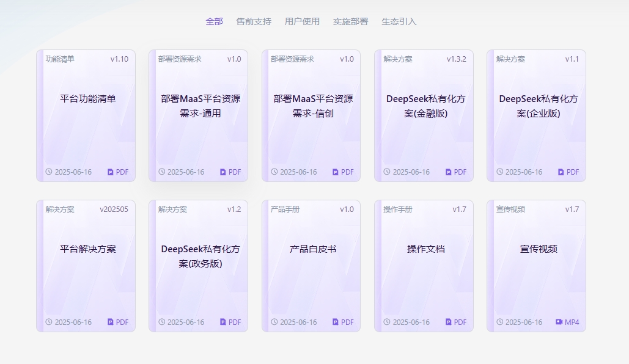This screenshot has height=364, width=629.
Task: Click version v1.0 on 产品白皮书 card
Action: click(x=347, y=209)
